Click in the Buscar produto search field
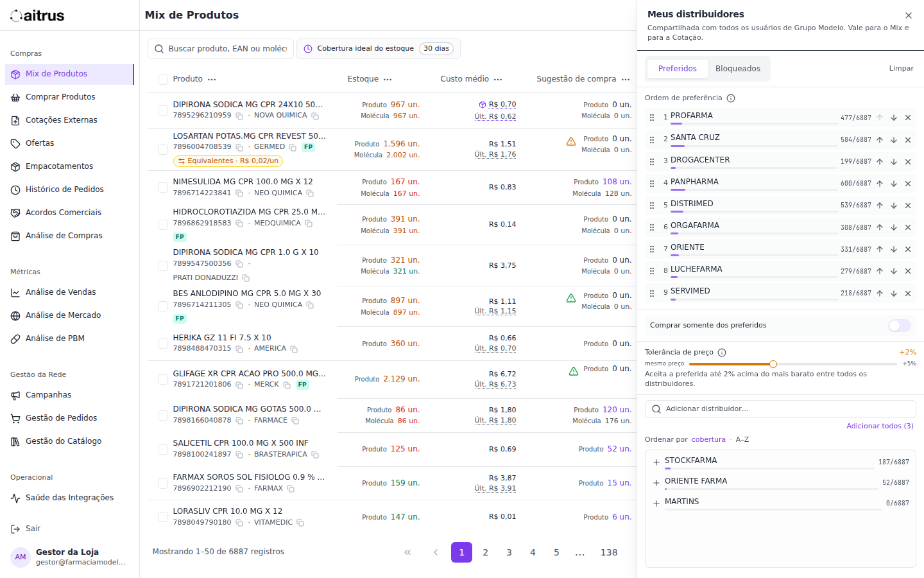 (x=221, y=49)
